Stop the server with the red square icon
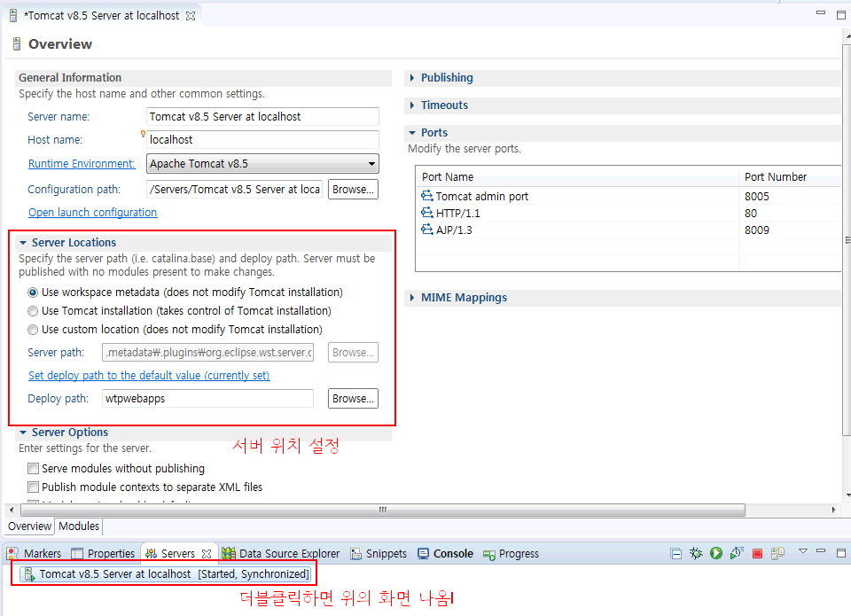This screenshot has height=616, width=851. click(757, 554)
